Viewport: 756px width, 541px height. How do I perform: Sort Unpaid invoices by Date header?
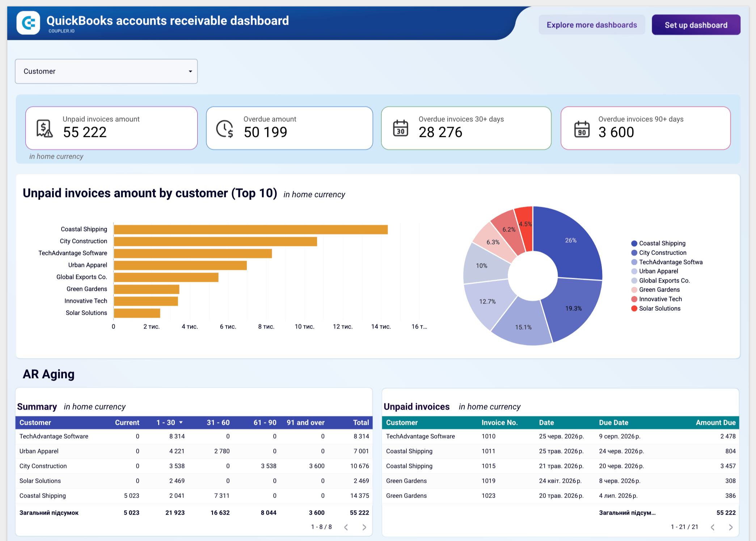tap(546, 423)
